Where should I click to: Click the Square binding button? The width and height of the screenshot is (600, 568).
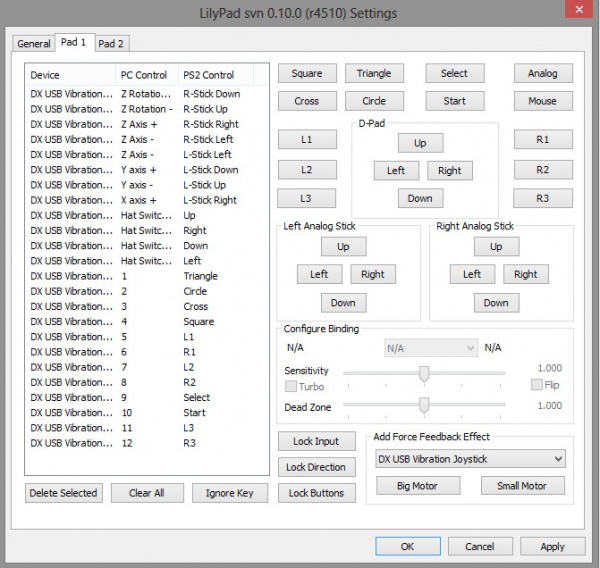307,73
